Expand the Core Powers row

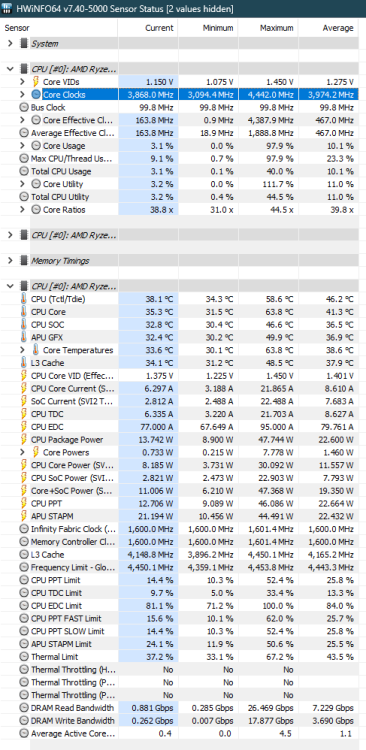tap(22, 452)
